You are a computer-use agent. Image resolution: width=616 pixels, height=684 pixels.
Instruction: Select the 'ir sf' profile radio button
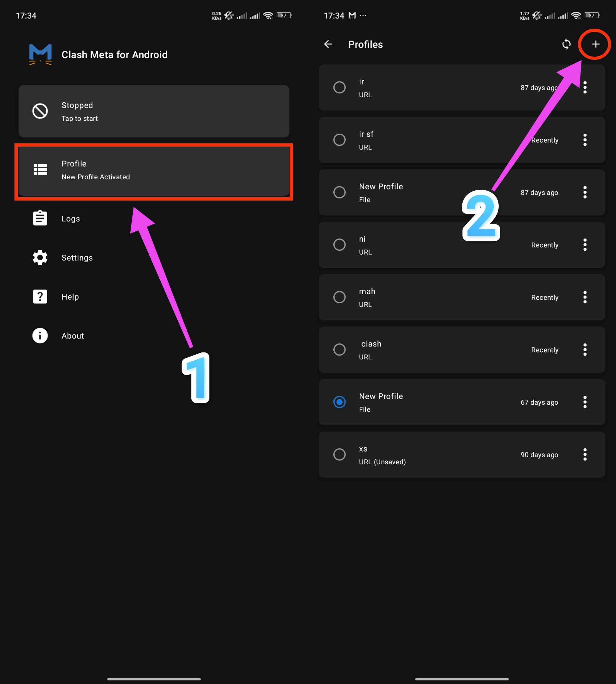coord(339,140)
